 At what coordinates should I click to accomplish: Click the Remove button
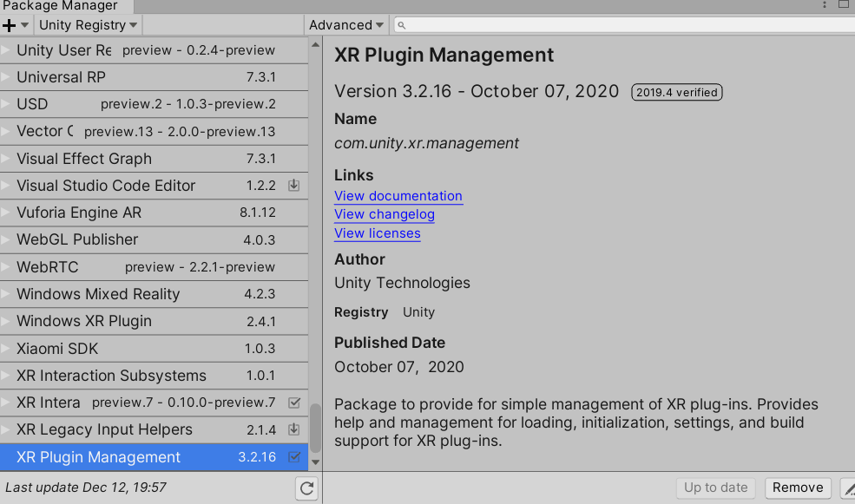coord(798,488)
